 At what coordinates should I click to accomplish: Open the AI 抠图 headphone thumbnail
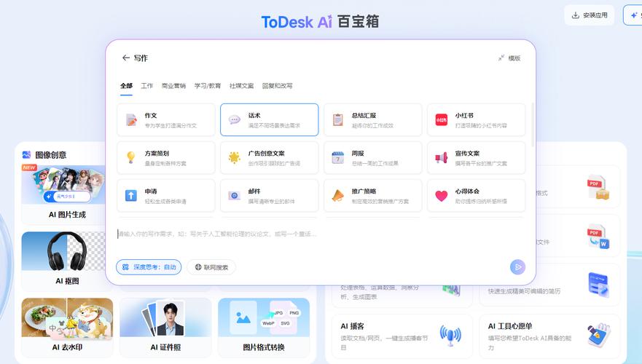click(x=63, y=251)
